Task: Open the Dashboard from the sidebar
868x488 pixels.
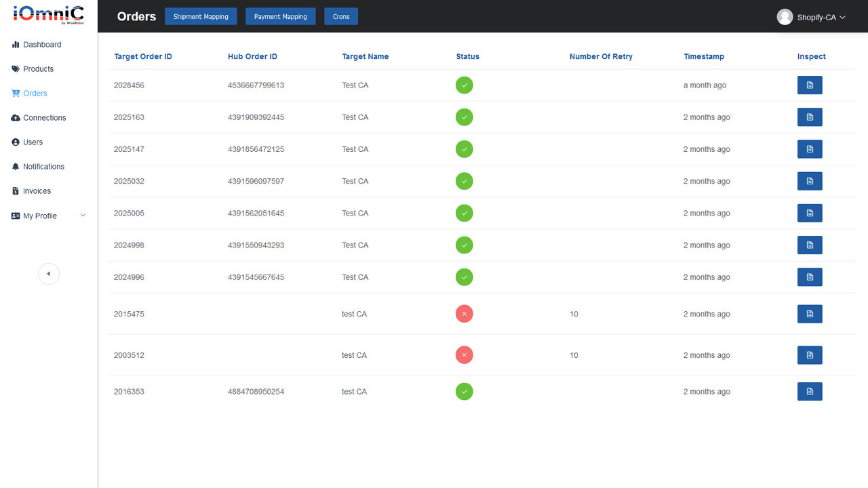Action: tap(42, 44)
